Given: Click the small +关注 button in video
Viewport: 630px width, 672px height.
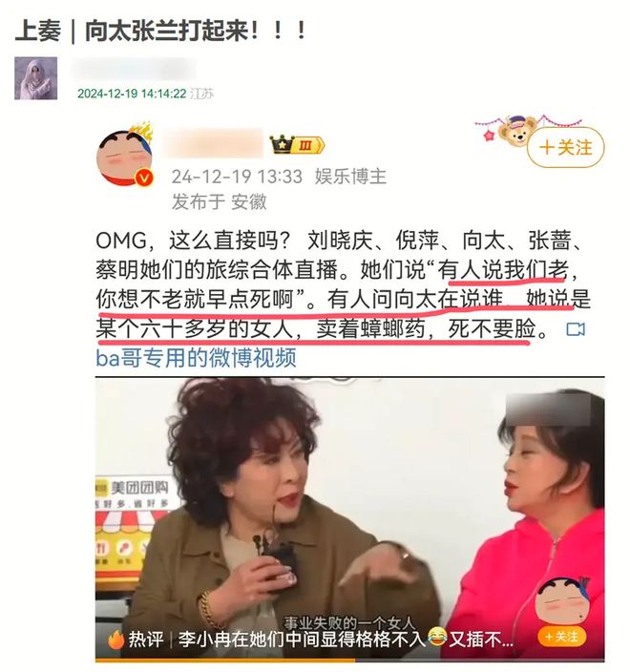Looking at the screenshot, I should (561, 637).
